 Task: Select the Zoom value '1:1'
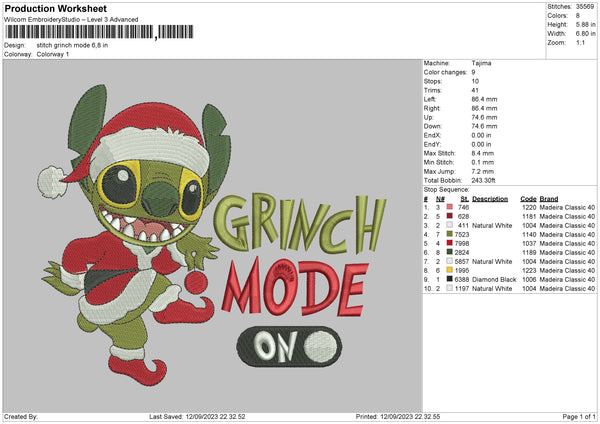(x=580, y=42)
